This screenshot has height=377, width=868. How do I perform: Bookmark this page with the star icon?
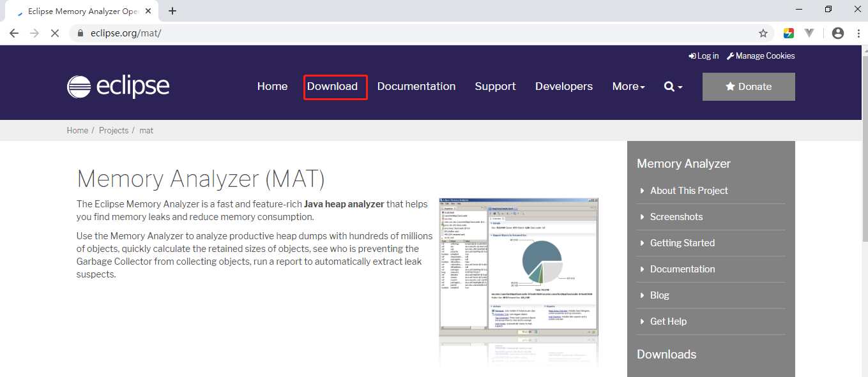pos(763,33)
